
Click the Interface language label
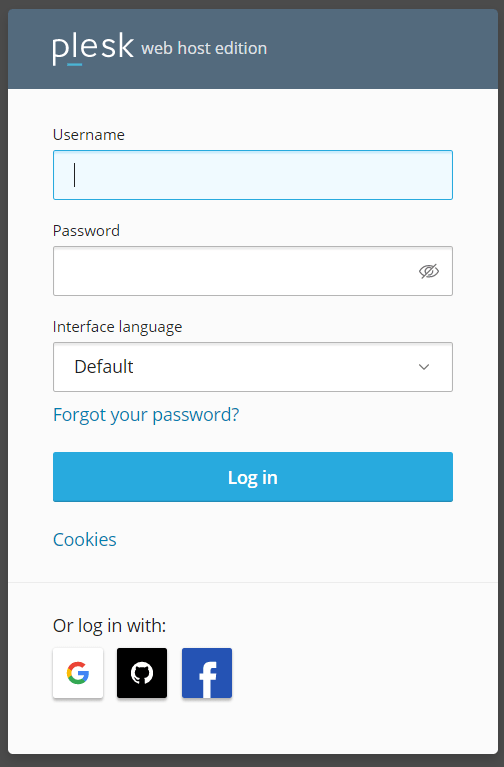pyautogui.click(x=117, y=327)
